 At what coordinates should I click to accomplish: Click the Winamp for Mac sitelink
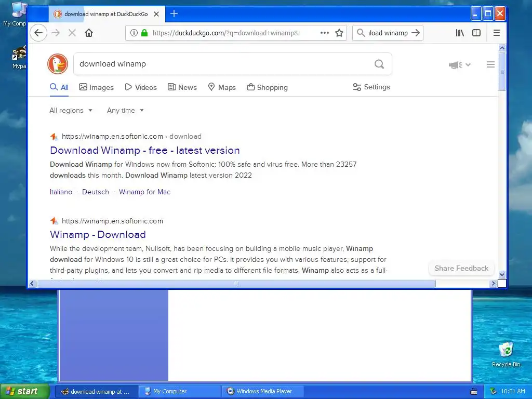pyautogui.click(x=144, y=192)
